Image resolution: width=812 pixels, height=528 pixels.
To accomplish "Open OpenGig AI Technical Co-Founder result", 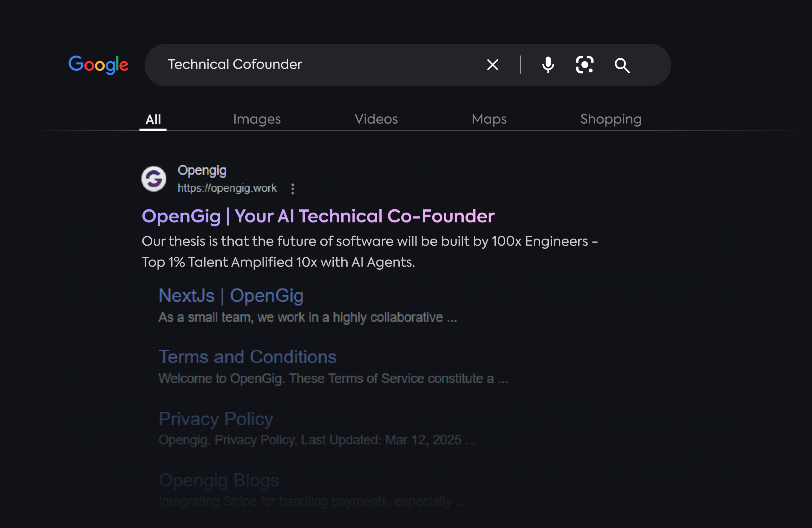I will [x=318, y=216].
